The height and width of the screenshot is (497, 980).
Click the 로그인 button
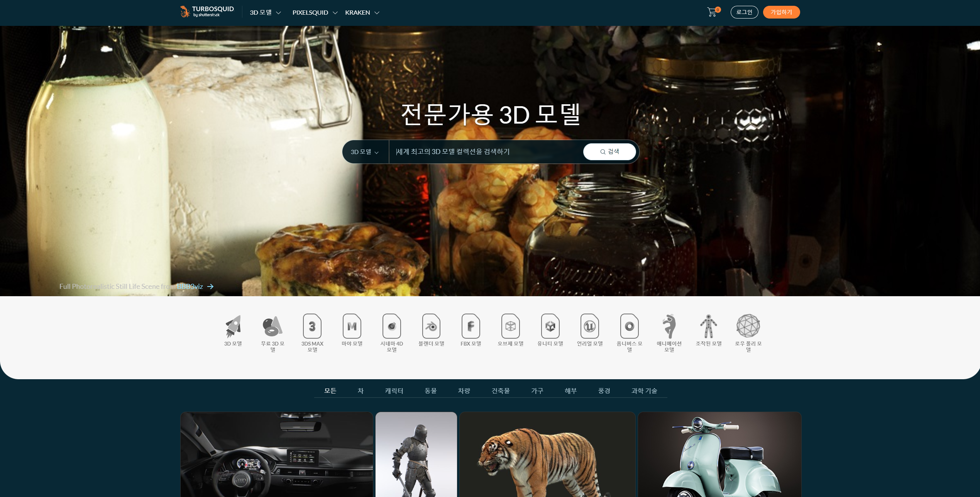point(744,12)
